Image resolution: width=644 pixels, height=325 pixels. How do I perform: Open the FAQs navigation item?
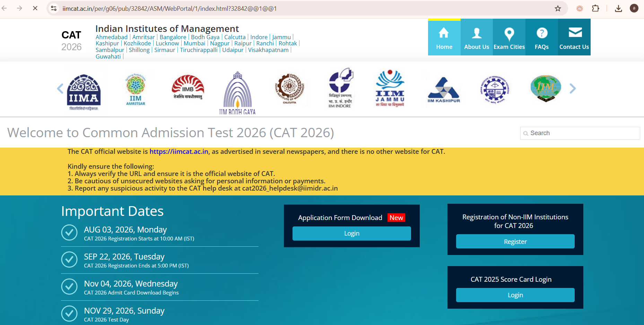pos(542,37)
